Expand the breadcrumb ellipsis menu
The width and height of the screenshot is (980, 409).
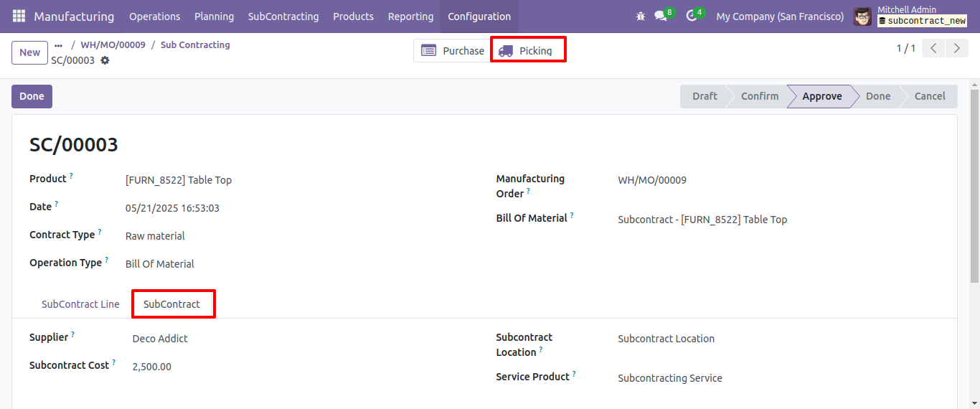tap(59, 44)
